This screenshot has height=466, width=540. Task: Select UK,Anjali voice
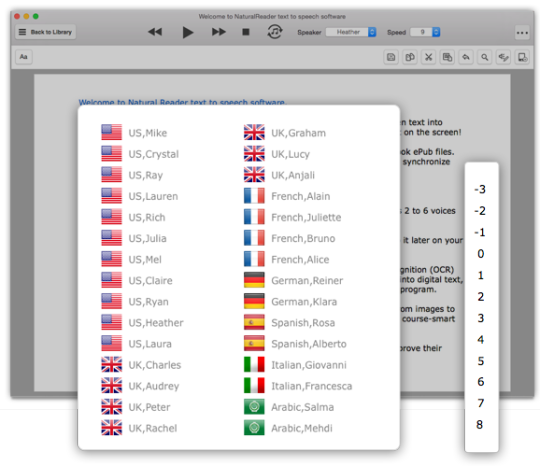[279, 175]
